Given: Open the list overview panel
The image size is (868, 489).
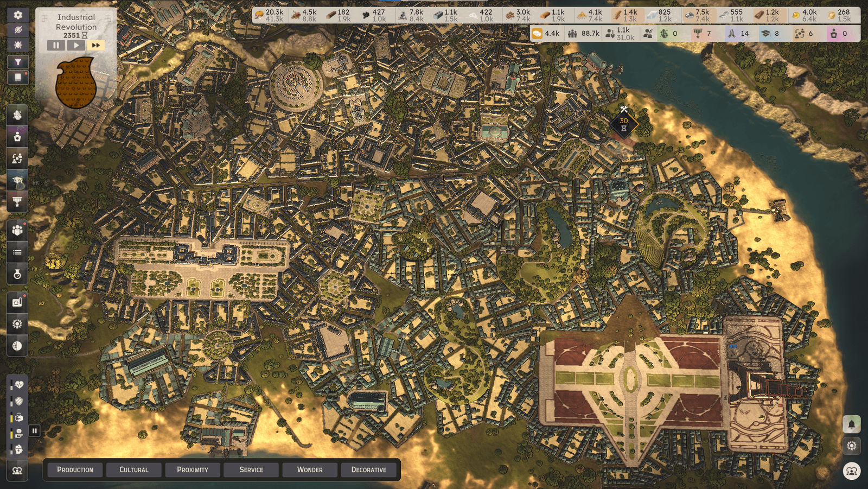Looking at the screenshot, I should click(x=17, y=252).
